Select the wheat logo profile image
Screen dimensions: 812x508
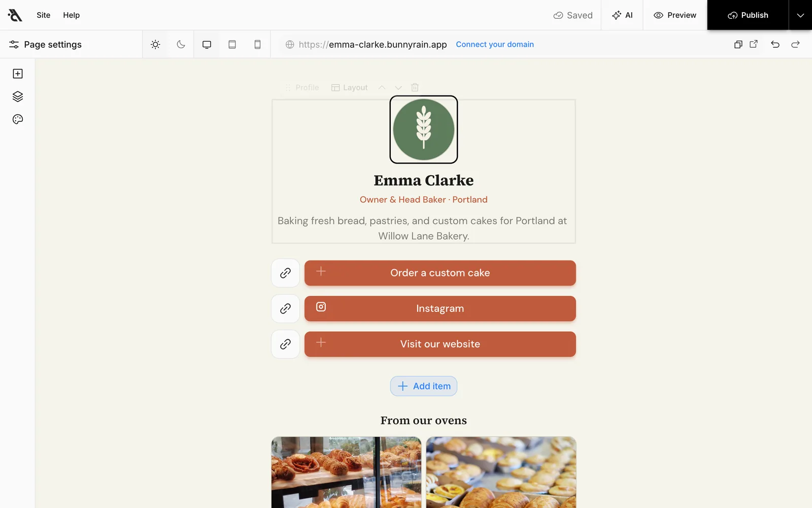point(424,130)
